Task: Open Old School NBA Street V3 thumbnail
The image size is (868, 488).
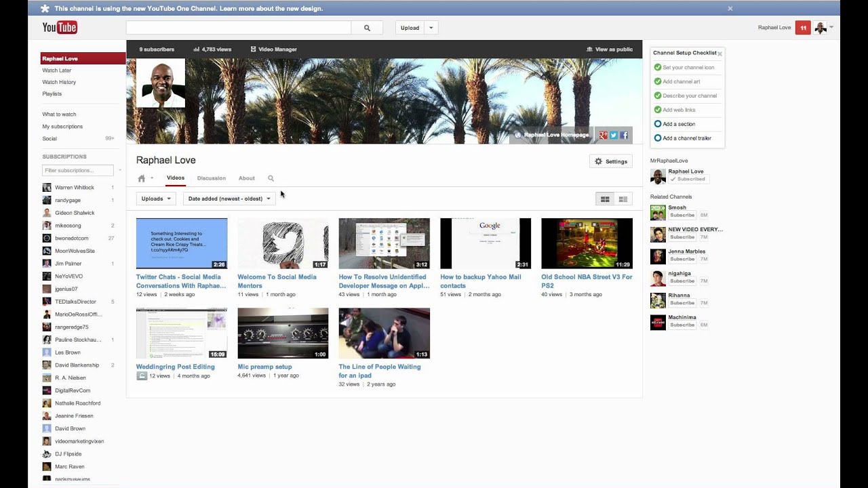Action: (x=587, y=243)
